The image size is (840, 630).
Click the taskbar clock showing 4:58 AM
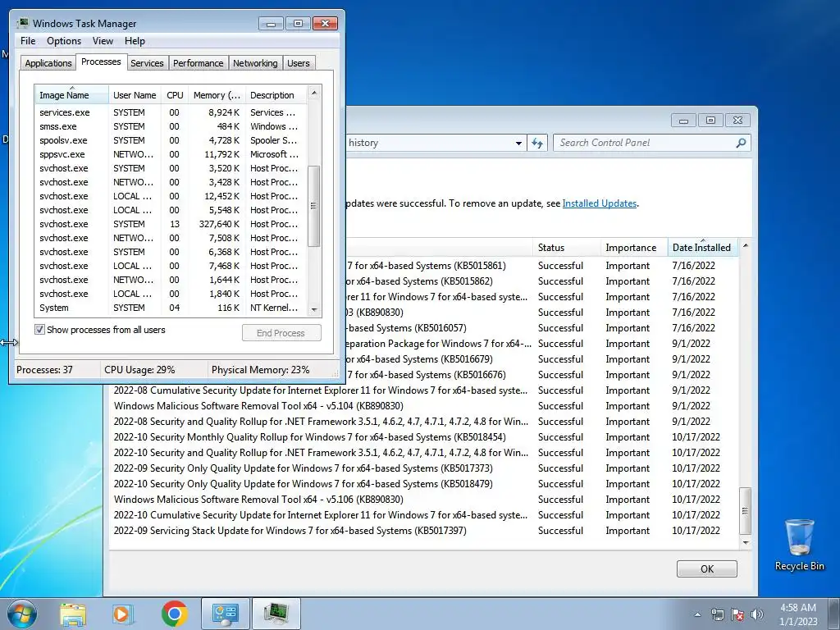coord(798,614)
